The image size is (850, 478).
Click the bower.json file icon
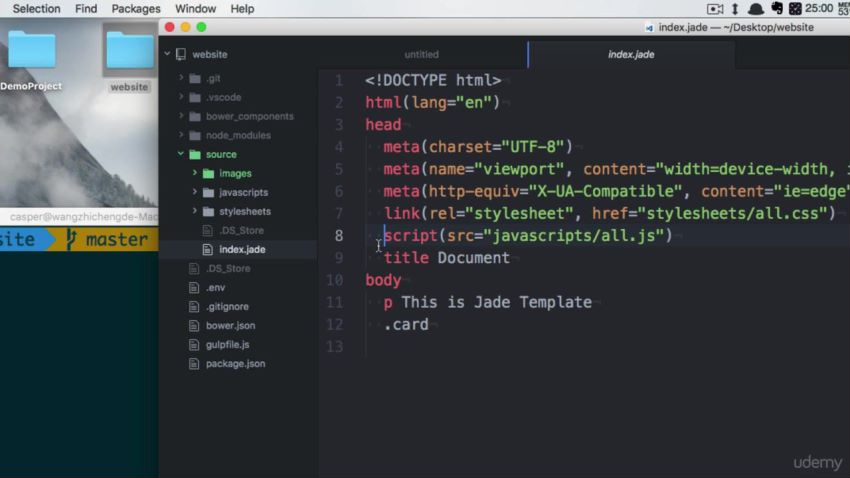coord(194,325)
